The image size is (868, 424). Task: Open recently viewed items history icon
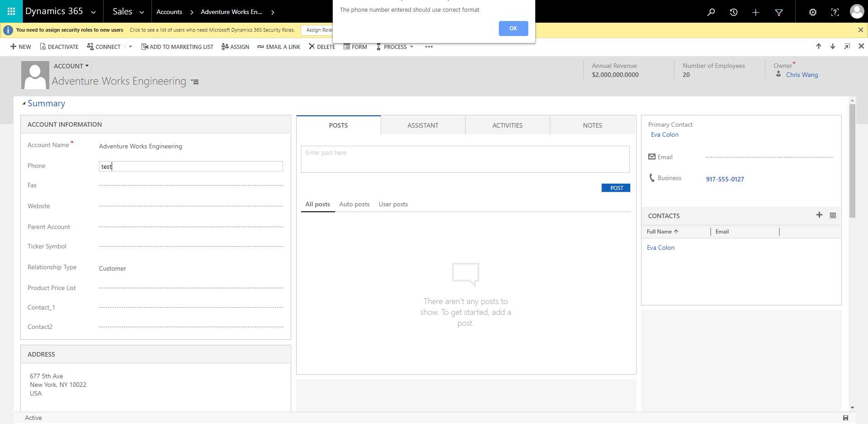pos(733,12)
